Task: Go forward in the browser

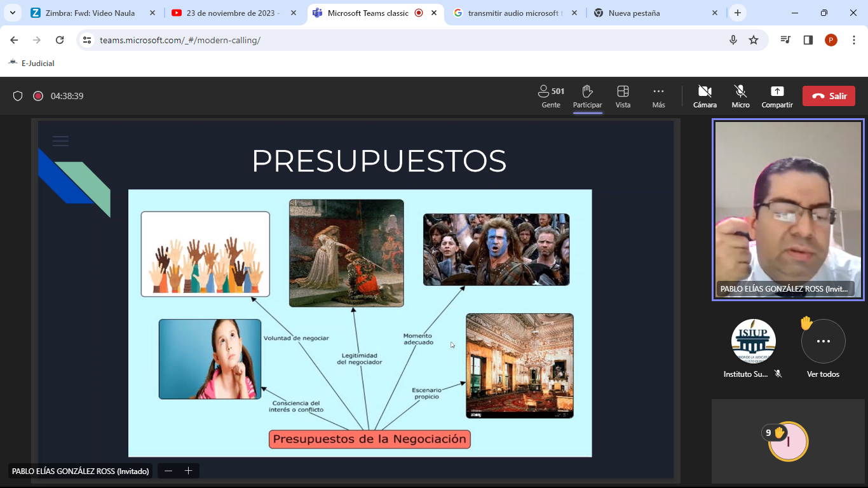Action: tap(37, 40)
